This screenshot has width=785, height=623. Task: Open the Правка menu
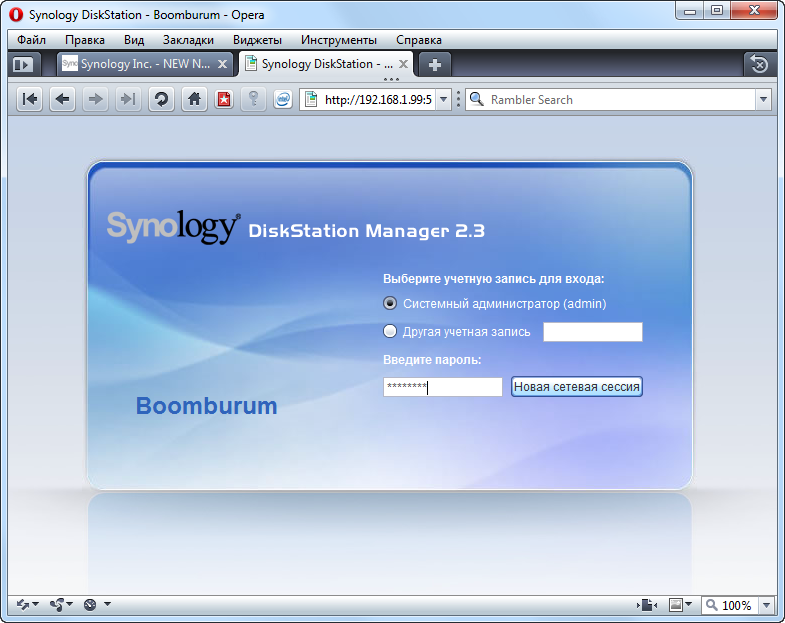(x=85, y=40)
